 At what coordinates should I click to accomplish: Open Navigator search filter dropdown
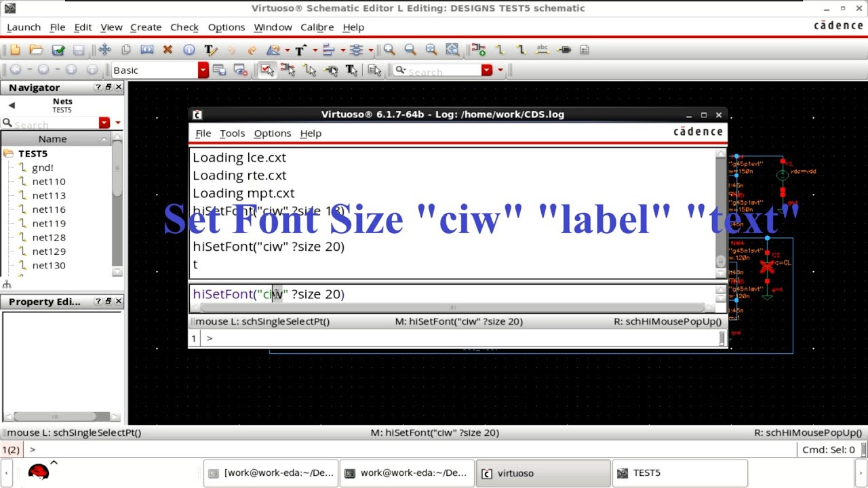(x=104, y=123)
